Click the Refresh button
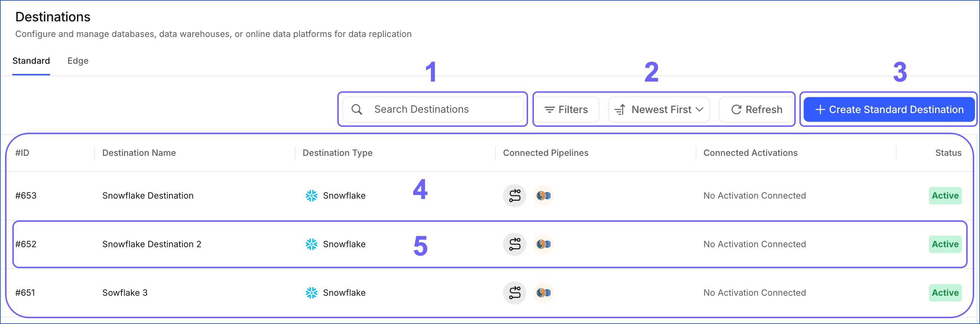The height and width of the screenshot is (324, 980). [756, 109]
